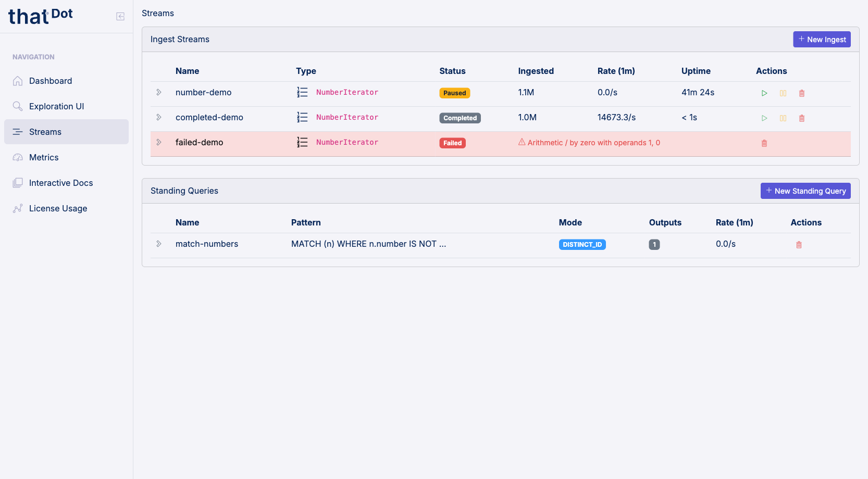Image resolution: width=868 pixels, height=479 pixels.
Task: Select the 'failed-demo' stream name
Action: coord(200,142)
